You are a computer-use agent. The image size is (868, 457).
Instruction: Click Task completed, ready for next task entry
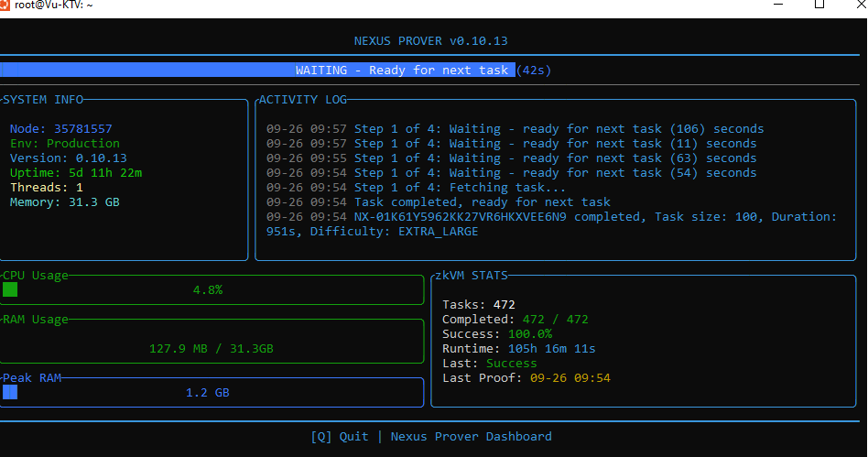point(439,202)
